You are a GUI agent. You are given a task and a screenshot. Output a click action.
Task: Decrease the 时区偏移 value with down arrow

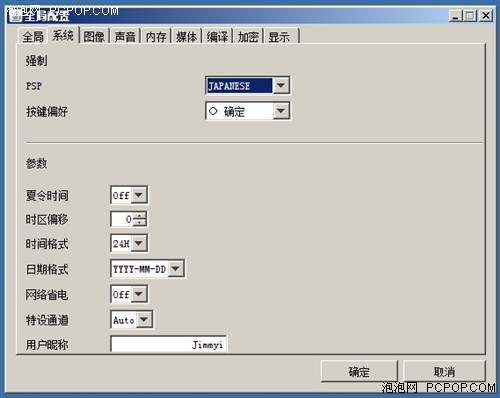click(x=140, y=223)
